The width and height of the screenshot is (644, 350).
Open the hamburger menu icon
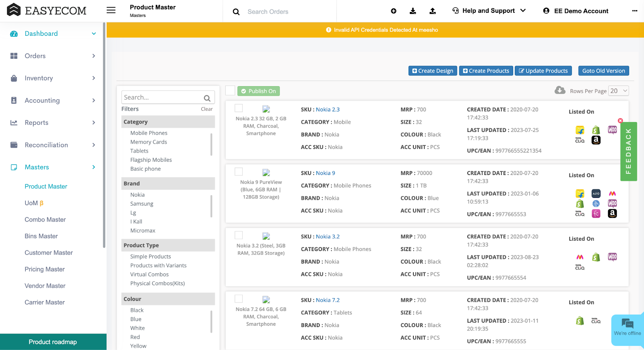tap(111, 10)
